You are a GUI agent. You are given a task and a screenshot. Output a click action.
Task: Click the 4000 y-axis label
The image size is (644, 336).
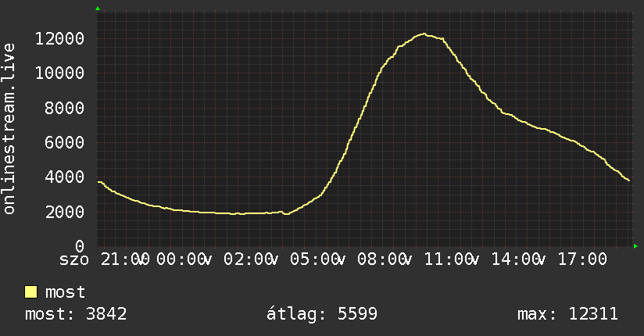pos(65,177)
